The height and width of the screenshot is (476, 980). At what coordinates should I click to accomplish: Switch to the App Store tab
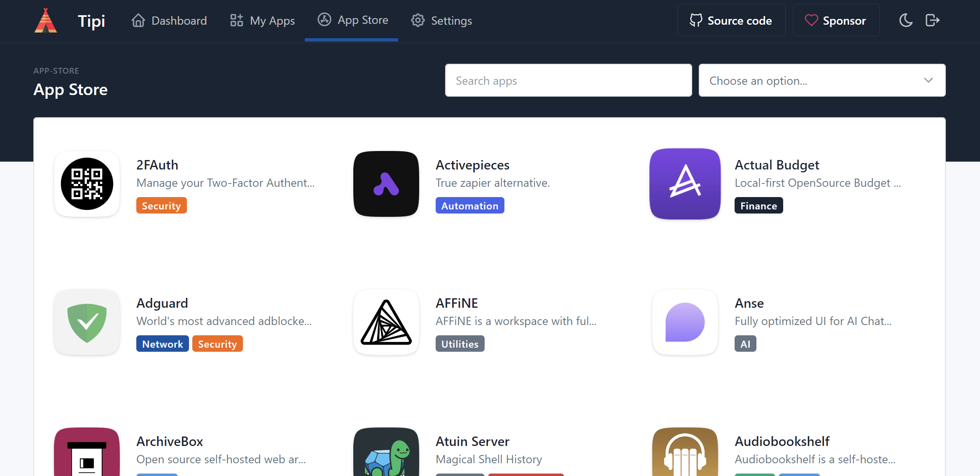tap(352, 20)
